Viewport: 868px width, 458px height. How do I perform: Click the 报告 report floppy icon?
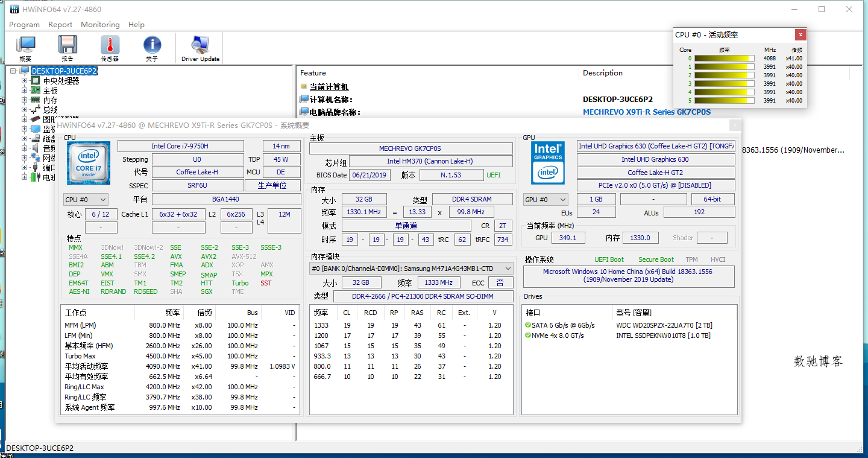(x=68, y=45)
